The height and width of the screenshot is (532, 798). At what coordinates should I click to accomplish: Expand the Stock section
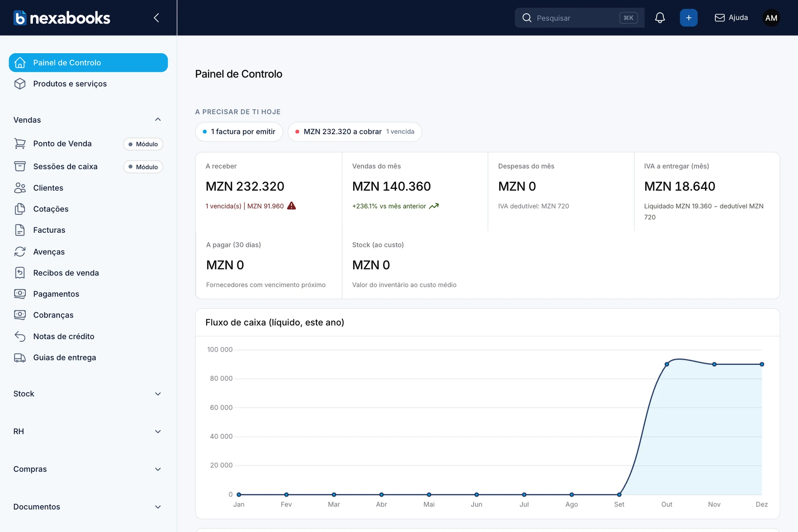[x=158, y=394]
